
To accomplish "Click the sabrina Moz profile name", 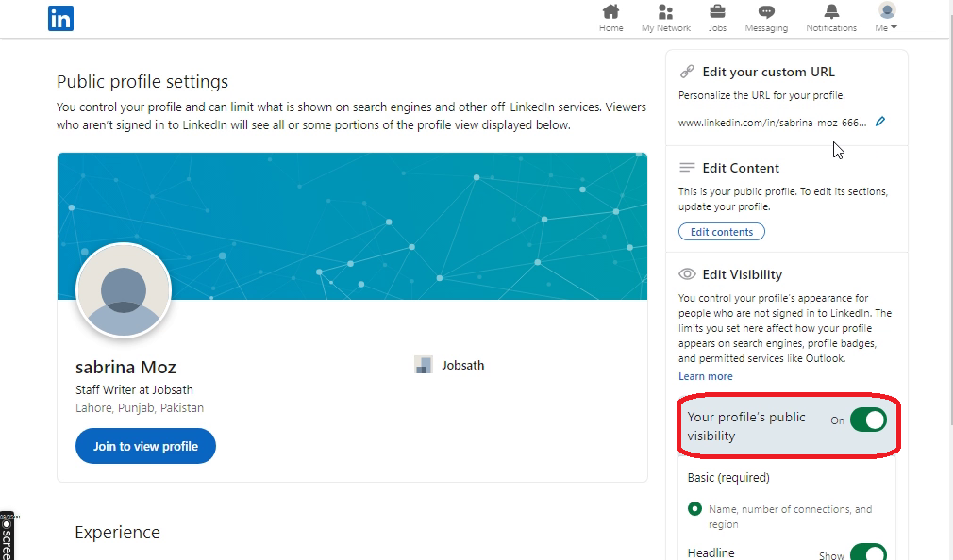I will (x=125, y=367).
